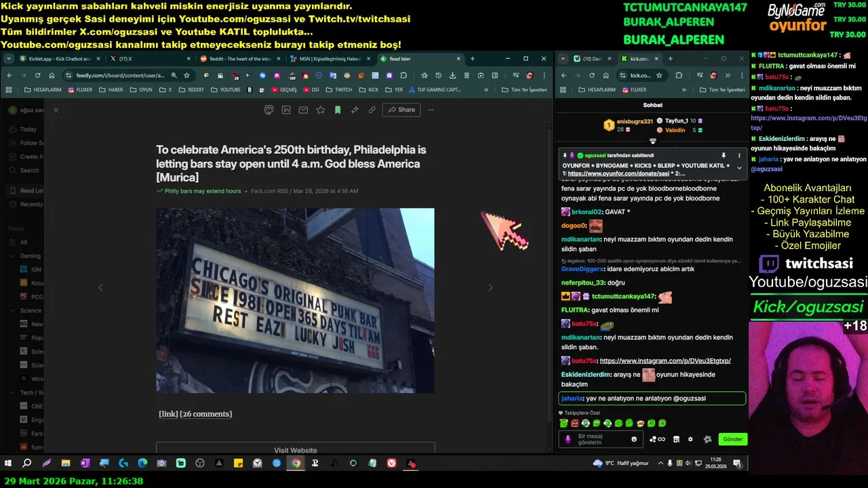This screenshot has height=488, width=868.
Task: Switch to Kicklet.app tab
Action: coord(58,59)
